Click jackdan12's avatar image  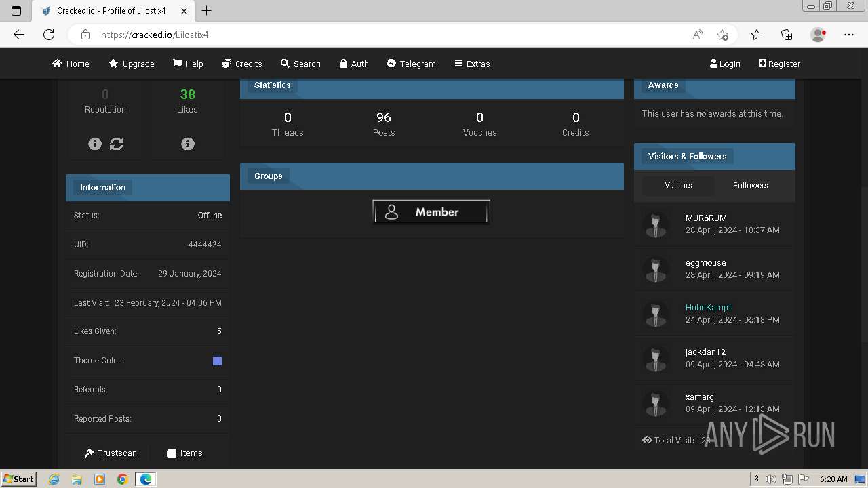[656, 359]
